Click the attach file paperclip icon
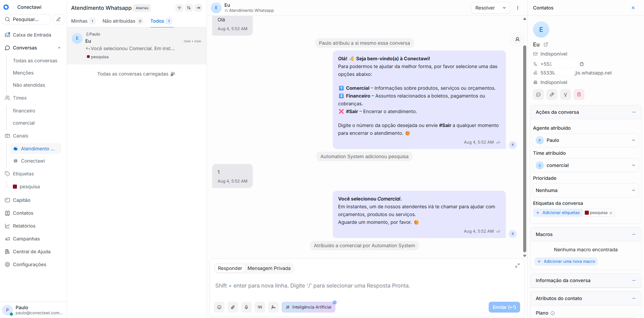The image size is (644, 318). (233, 307)
